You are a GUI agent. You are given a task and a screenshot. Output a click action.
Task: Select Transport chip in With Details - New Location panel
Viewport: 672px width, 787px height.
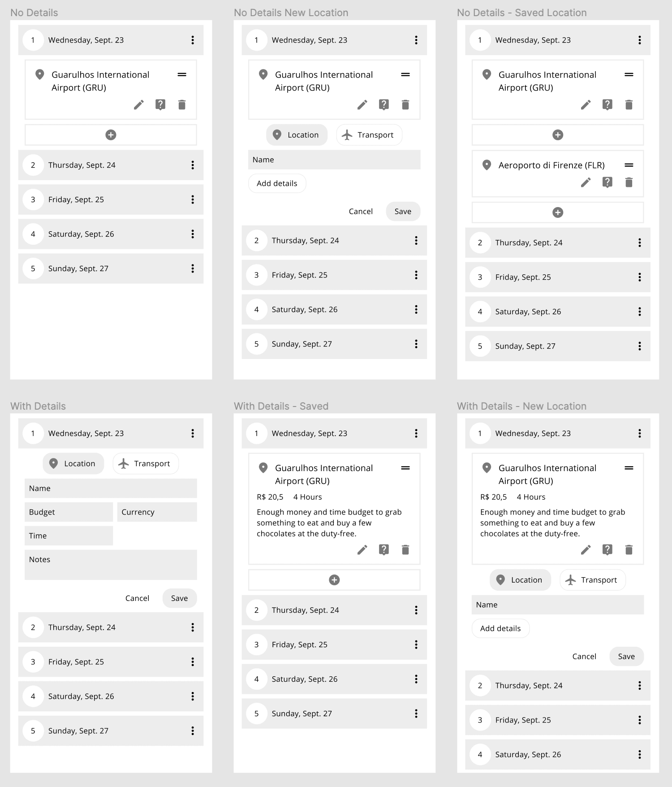click(592, 580)
